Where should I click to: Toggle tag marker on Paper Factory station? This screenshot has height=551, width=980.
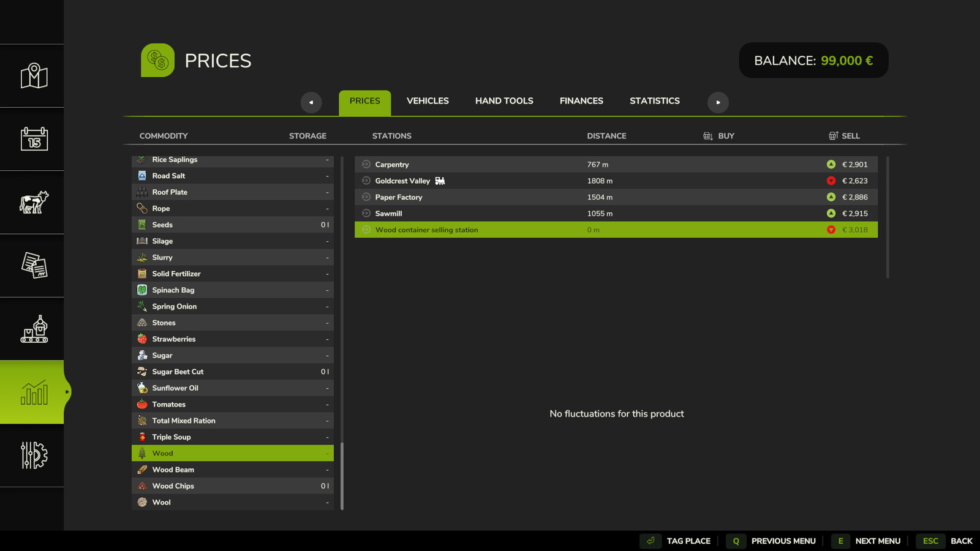point(366,197)
